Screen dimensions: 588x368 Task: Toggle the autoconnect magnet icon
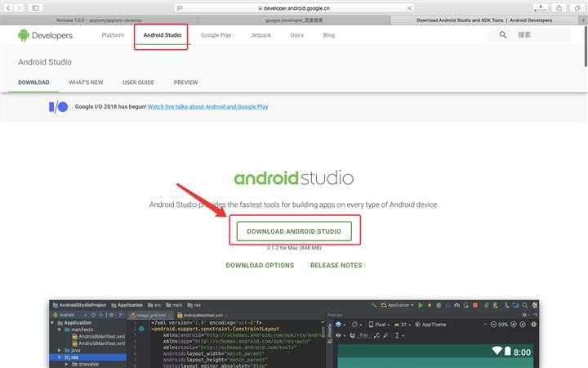352,335
